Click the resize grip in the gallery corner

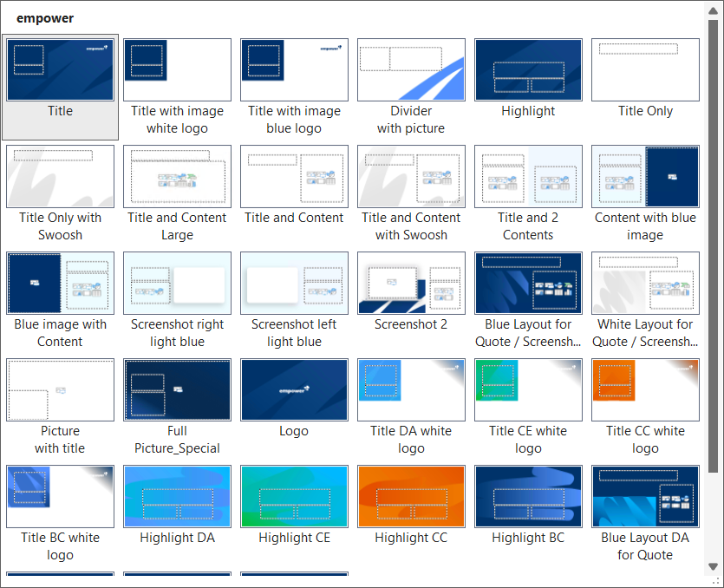(715, 582)
